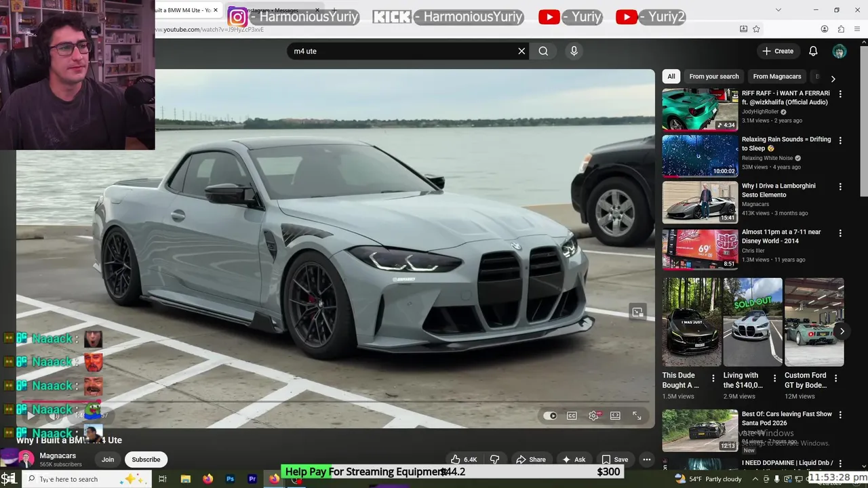This screenshot has height=488, width=868.
Task: Click the Magnacars channel avatar
Action: tap(26, 460)
